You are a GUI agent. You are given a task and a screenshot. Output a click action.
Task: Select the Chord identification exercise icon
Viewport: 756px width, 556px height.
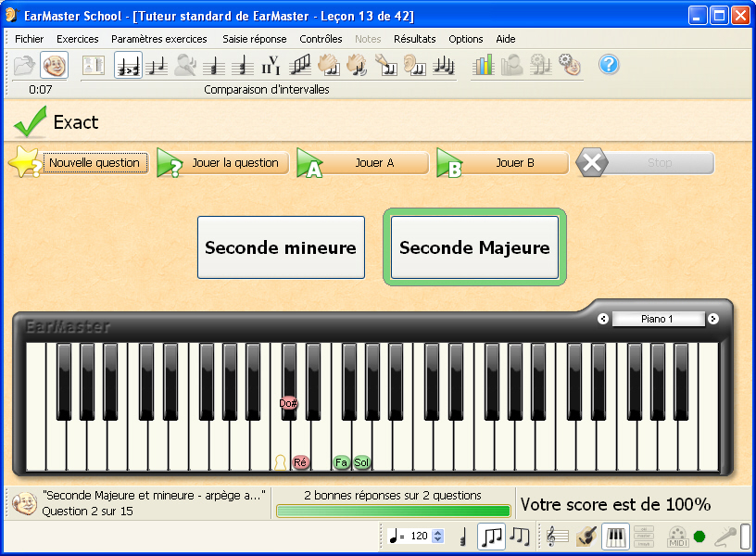tap(214, 65)
